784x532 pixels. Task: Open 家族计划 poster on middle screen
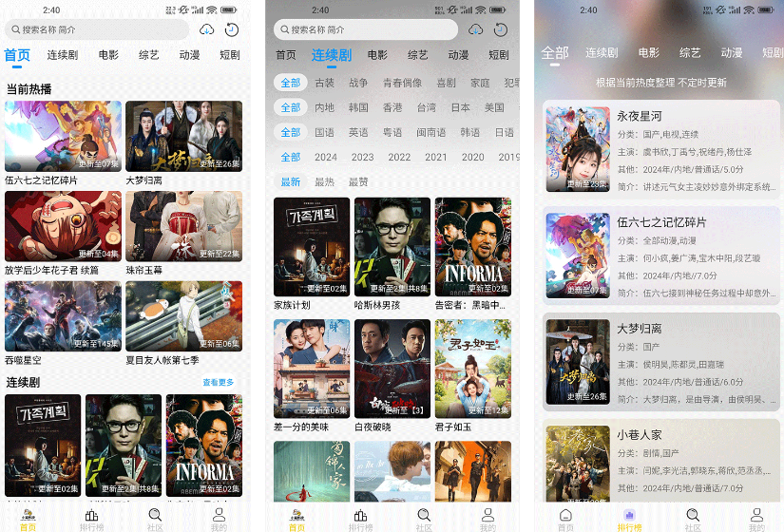click(x=312, y=247)
